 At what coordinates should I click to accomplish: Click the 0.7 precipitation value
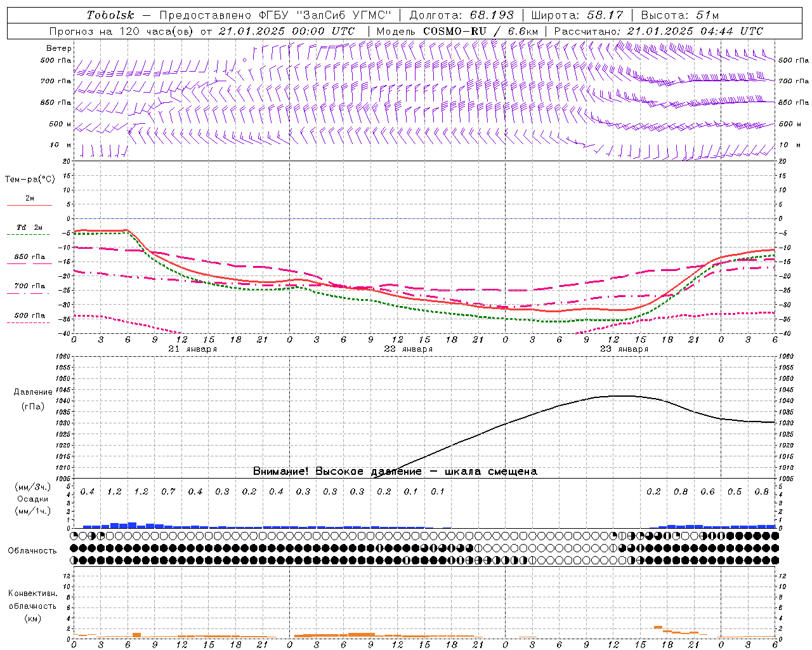tap(168, 492)
